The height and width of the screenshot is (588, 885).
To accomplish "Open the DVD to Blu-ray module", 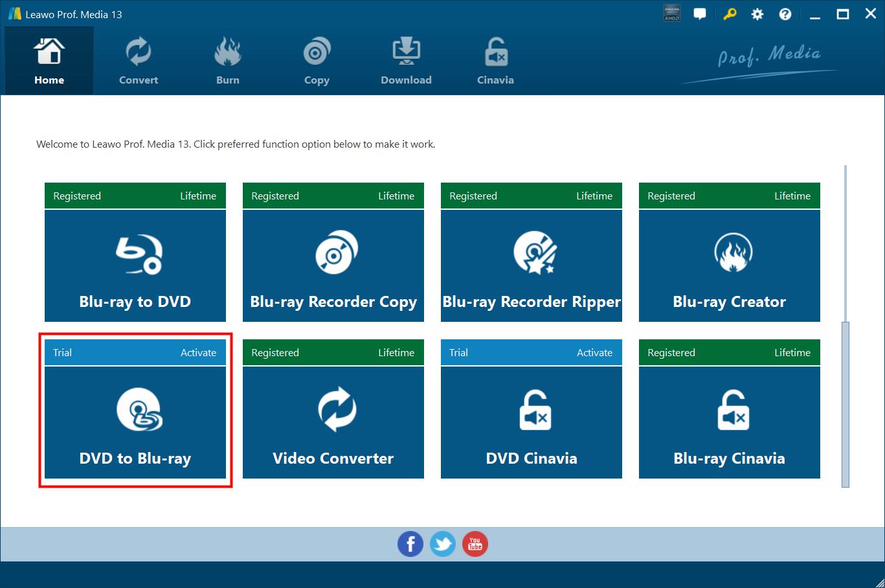I will pyautogui.click(x=135, y=422).
